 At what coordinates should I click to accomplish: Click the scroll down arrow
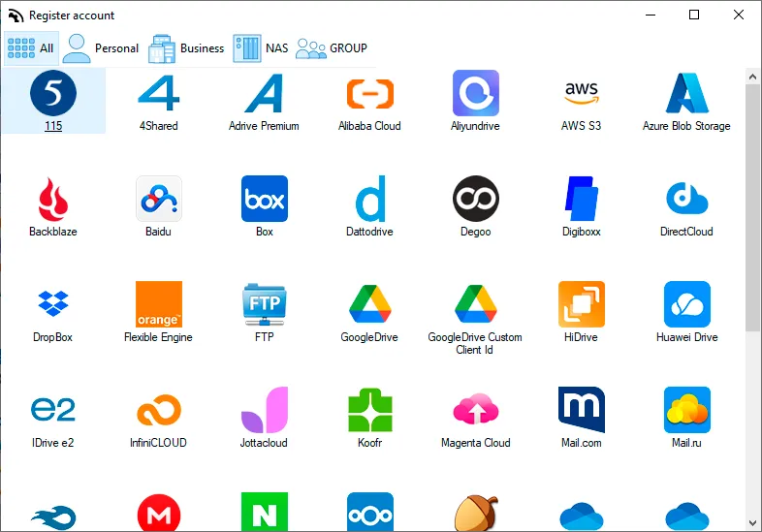coord(752,523)
